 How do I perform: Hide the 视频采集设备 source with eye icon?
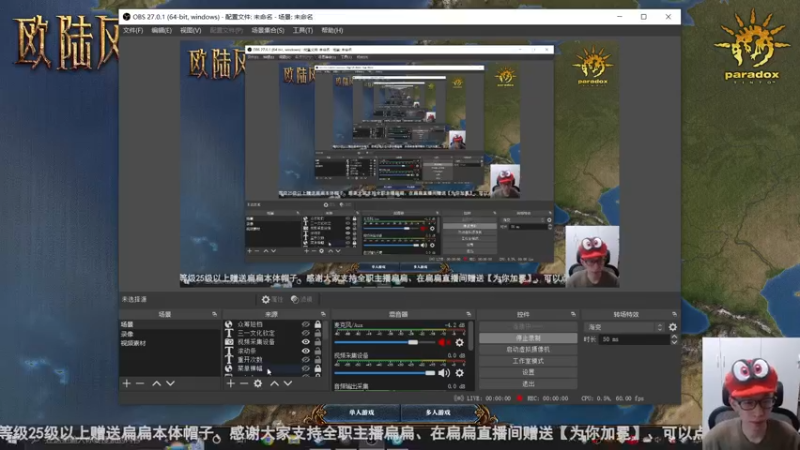[306, 342]
